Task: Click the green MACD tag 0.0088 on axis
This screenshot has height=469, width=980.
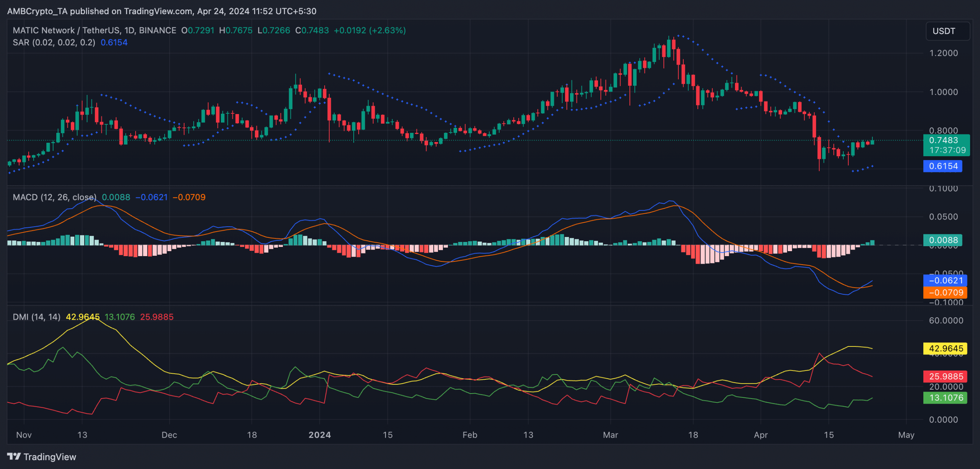Action: [x=943, y=240]
